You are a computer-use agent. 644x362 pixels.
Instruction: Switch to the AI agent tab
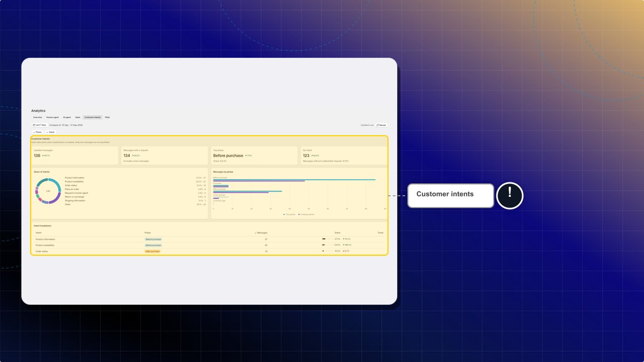click(67, 117)
